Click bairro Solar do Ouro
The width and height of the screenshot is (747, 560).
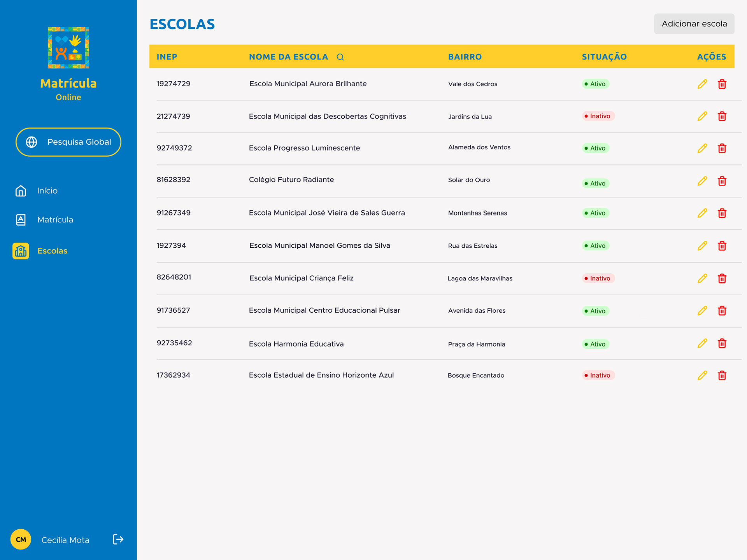tap(469, 180)
